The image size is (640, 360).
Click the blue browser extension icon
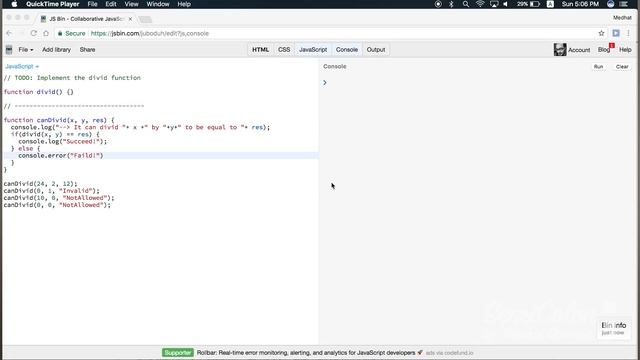616,33
